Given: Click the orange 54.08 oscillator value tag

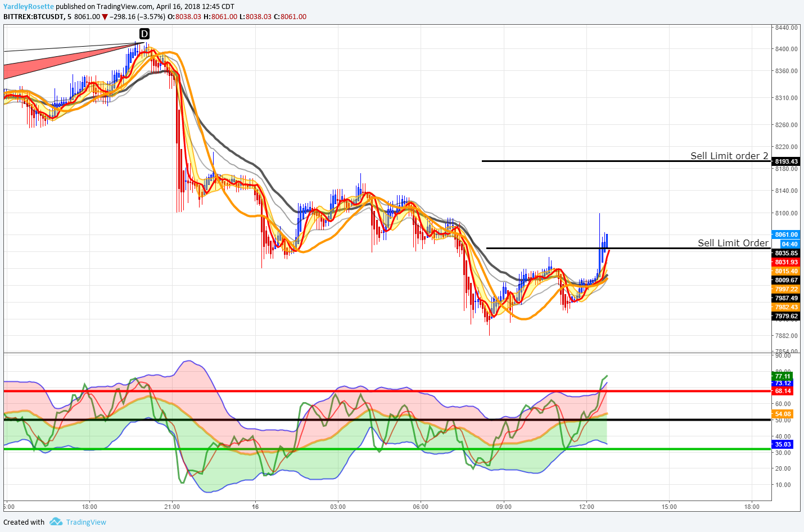Looking at the screenshot, I should pyautogui.click(x=783, y=414).
